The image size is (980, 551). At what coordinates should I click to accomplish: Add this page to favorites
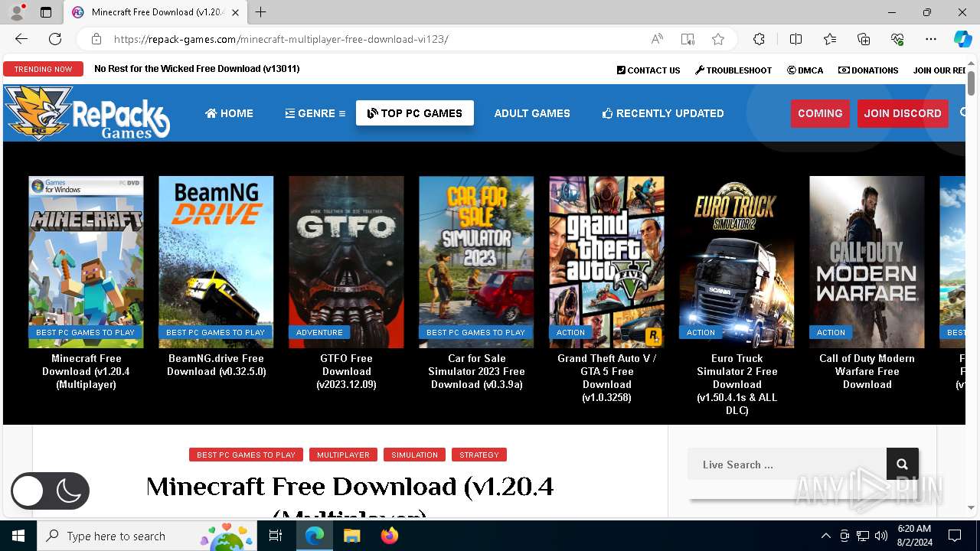(718, 39)
